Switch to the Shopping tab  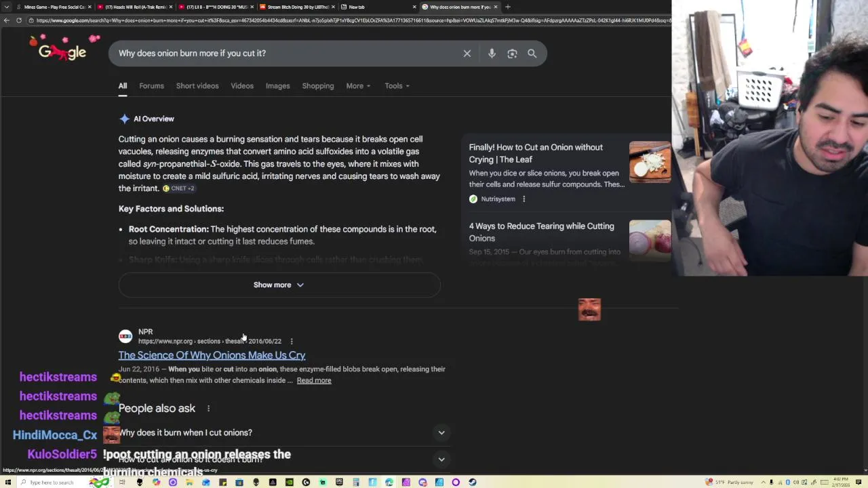[318, 86]
